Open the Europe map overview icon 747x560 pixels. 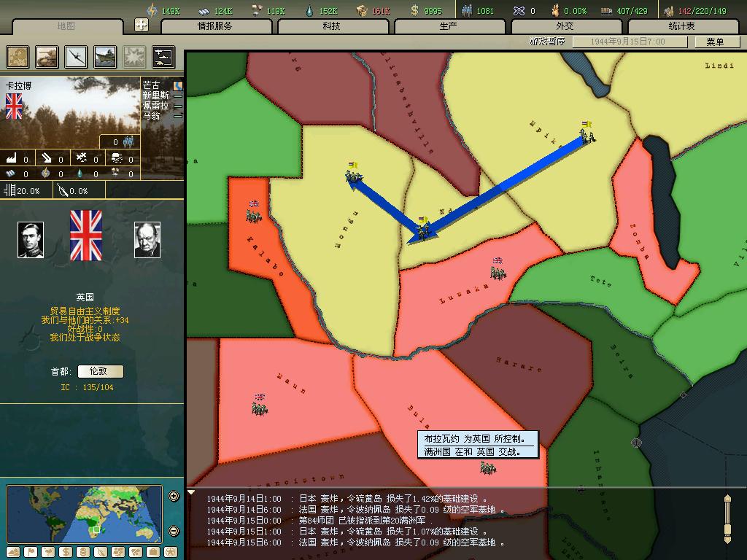[18, 57]
